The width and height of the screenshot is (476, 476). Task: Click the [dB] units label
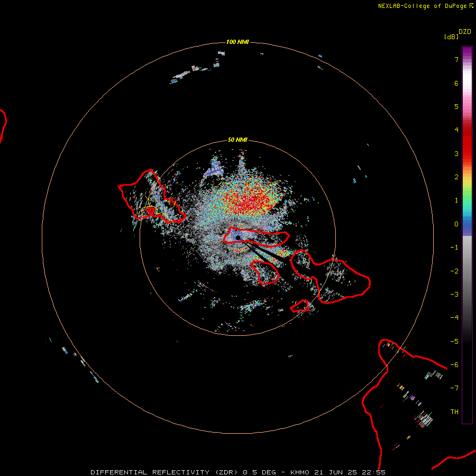(452, 37)
